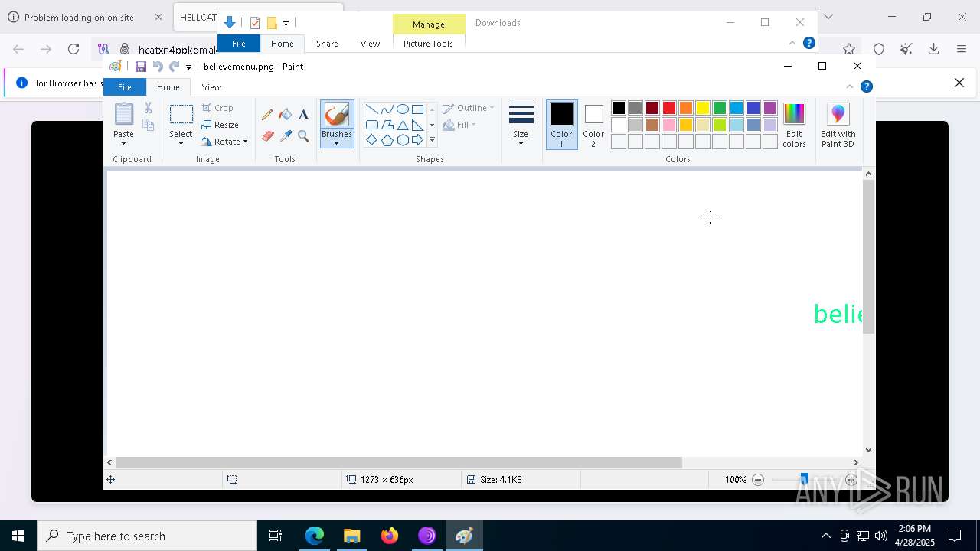
Task: Click the Paint zoom slider handle
Action: pos(804,480)
